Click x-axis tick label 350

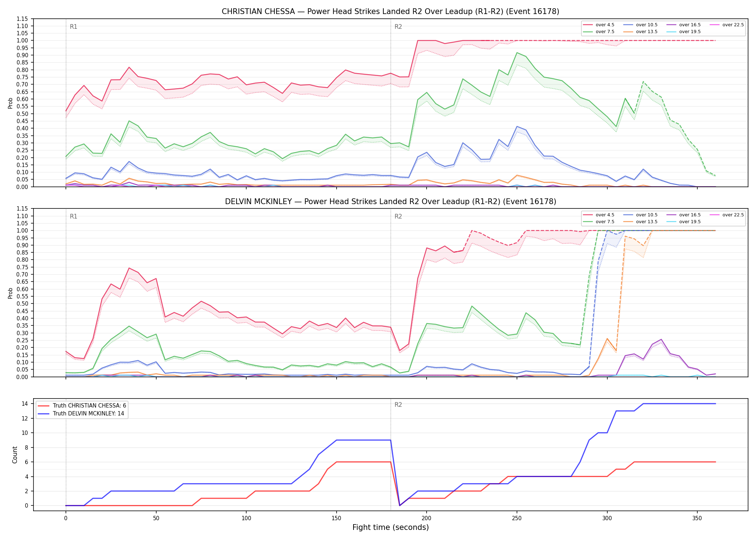click(x=697, y=518)
